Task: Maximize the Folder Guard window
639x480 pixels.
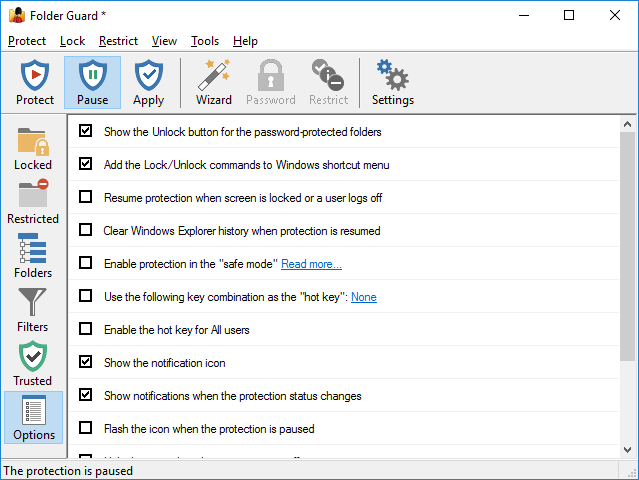Action: tap(569, 15)
